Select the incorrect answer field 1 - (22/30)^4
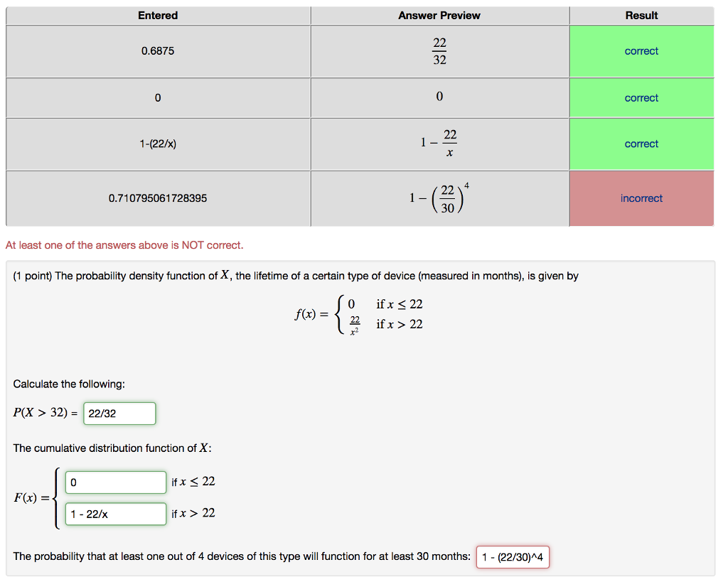Image resolution: width=728 pixels, height=582 pixels. click(x=512, y=556)
